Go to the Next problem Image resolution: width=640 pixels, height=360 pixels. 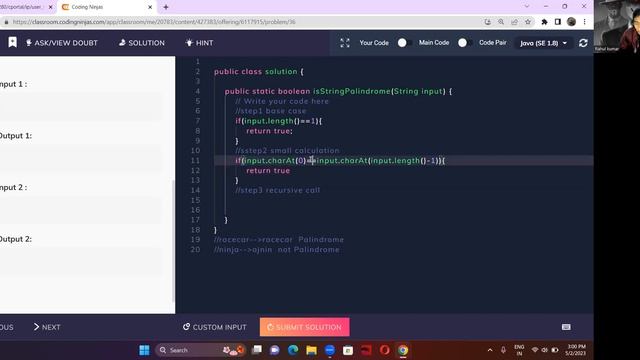coord(47,327)
